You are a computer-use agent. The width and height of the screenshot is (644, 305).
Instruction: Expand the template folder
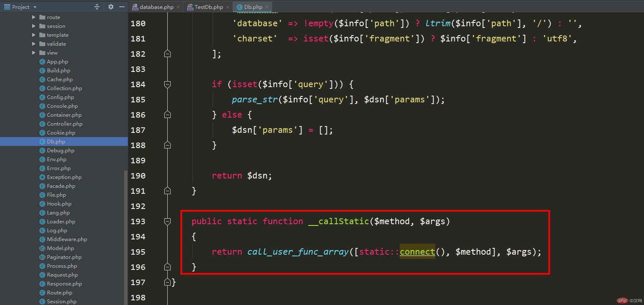click(x=34, y=35)
